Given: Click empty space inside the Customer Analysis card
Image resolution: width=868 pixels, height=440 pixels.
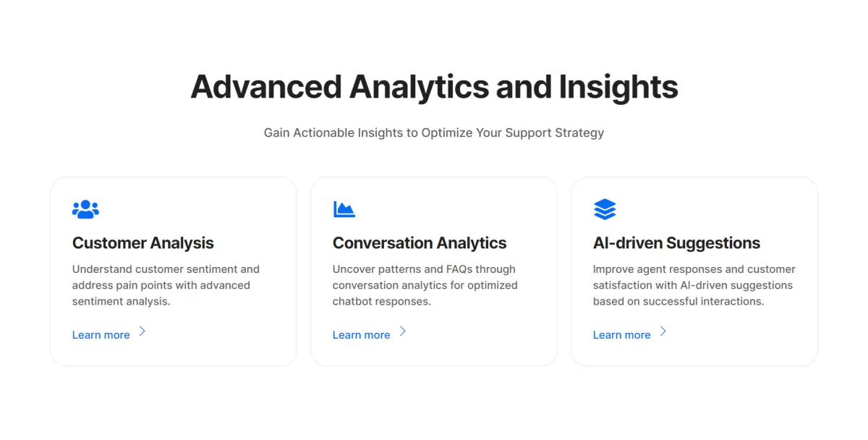Looking at the screenshot, I should pos(217,210).
